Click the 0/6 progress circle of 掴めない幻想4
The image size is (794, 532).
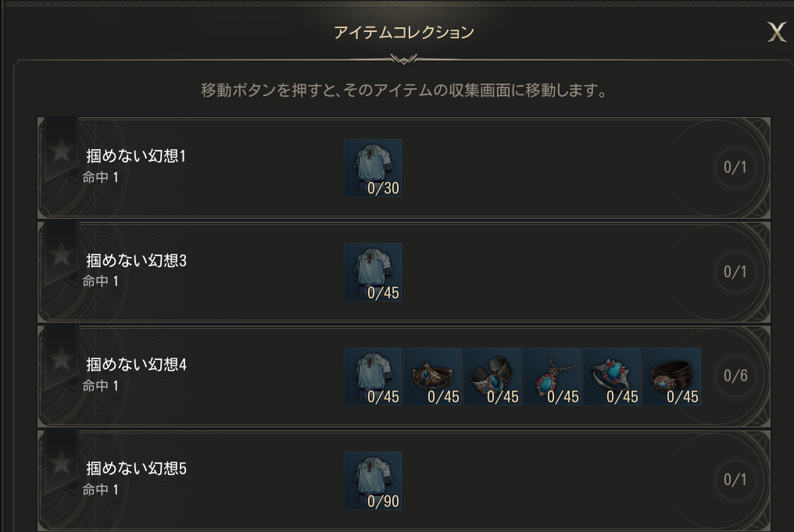[735, 376]
